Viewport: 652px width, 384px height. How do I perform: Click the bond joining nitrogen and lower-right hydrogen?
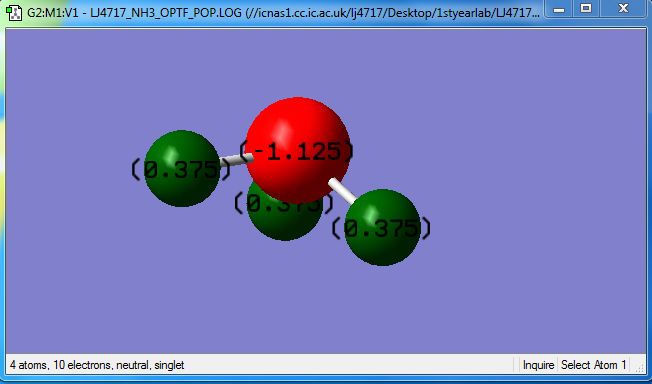coord(343,191)
